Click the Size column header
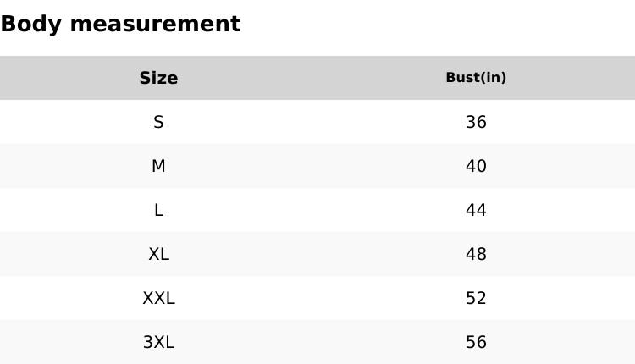The image size is (635, 364). click(x=158, y=78)
